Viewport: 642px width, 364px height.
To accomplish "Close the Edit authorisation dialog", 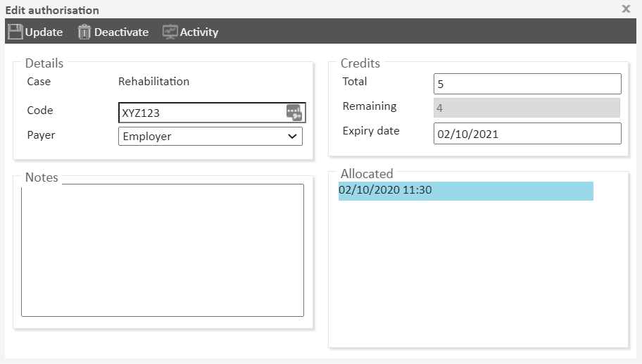I will [626, 9].
